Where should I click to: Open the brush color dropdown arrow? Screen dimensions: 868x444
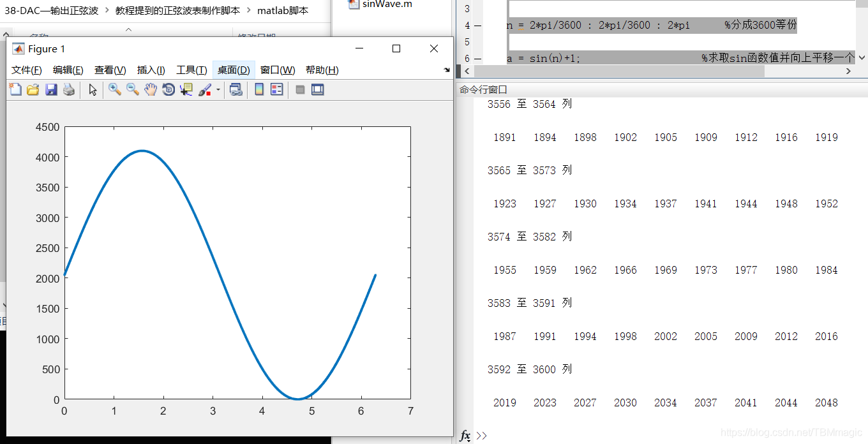[x=218, y=90]
